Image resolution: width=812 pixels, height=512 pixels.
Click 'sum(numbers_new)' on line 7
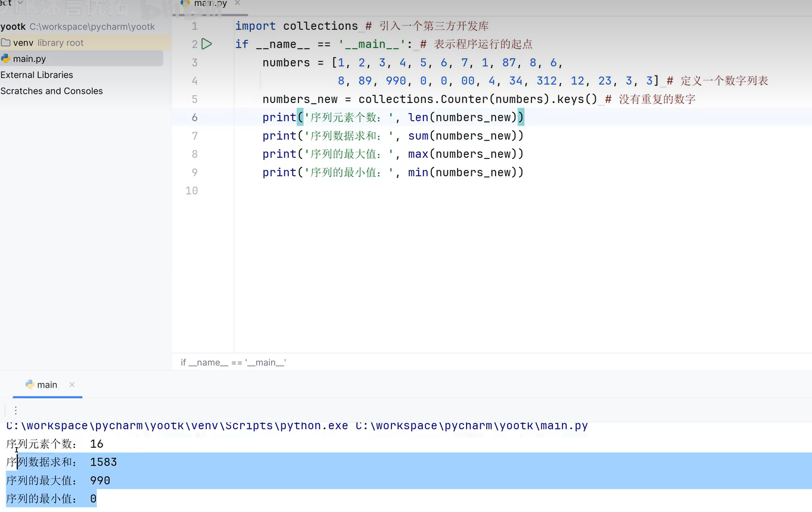click(x=463, y=136)
